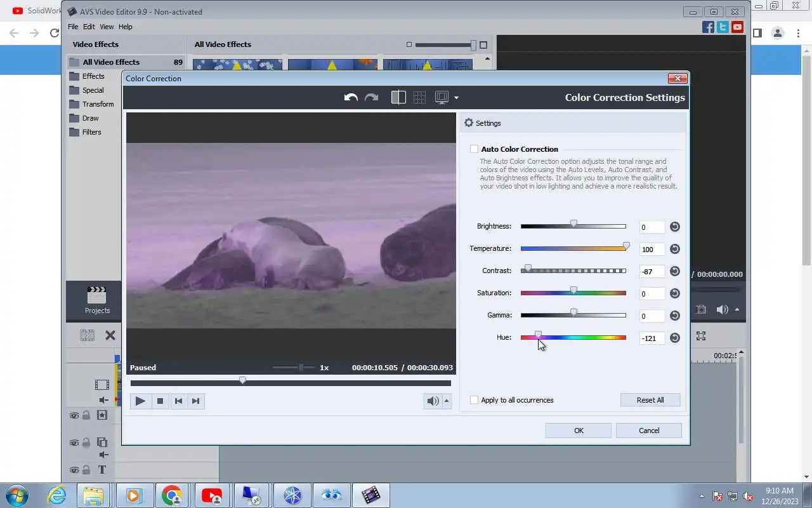Click the playback speed slider

click(x=294, y=368)
